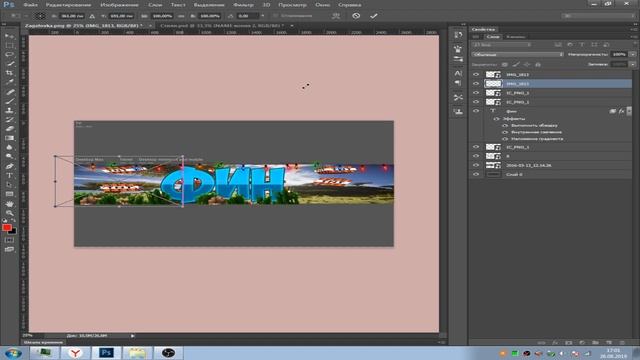Click the lock image pixels brush icon
The height and width of the screenshot is (360, 640).
pos(516,64)
